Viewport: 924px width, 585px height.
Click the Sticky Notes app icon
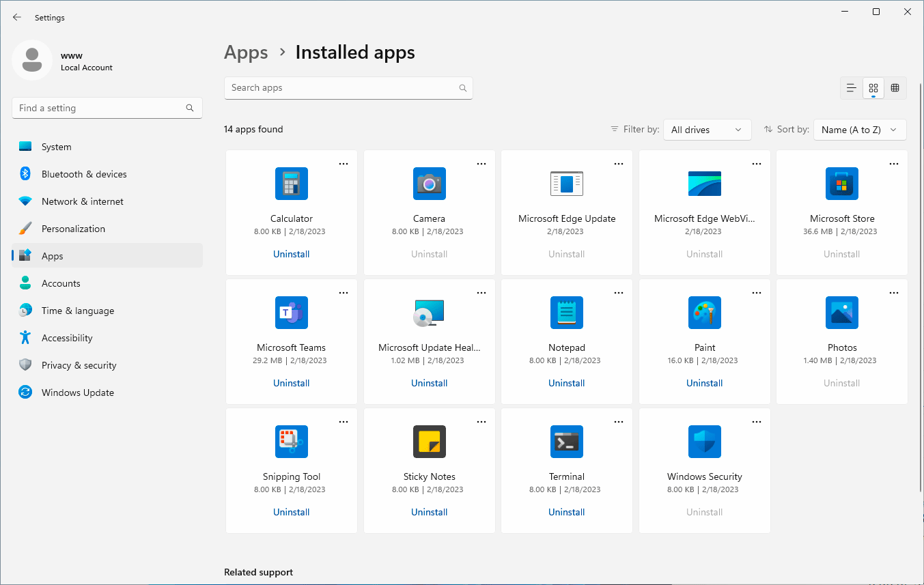coord(429,442)
